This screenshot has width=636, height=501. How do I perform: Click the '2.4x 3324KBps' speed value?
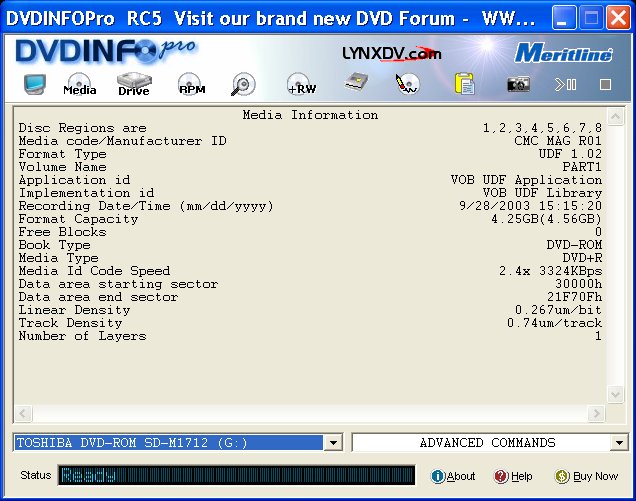point(550,271)
